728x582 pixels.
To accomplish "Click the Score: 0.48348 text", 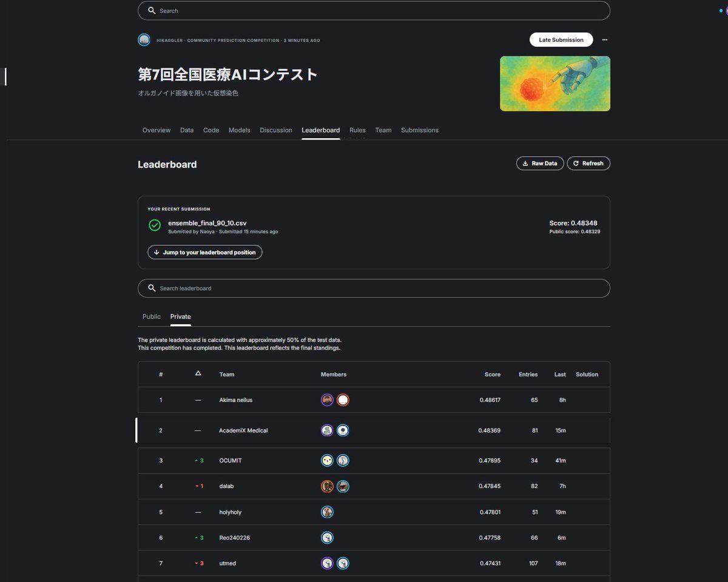I will coord(573,223).
